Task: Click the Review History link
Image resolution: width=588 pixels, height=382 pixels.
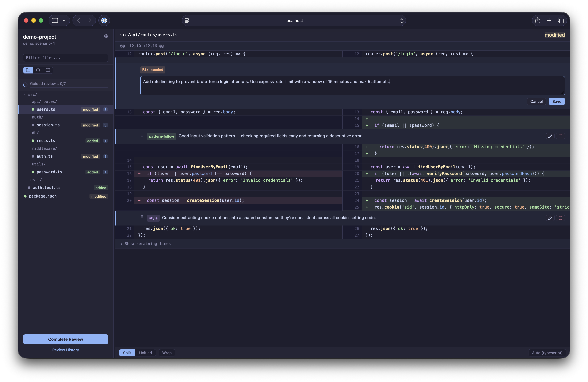Action: tap(66, 350)
